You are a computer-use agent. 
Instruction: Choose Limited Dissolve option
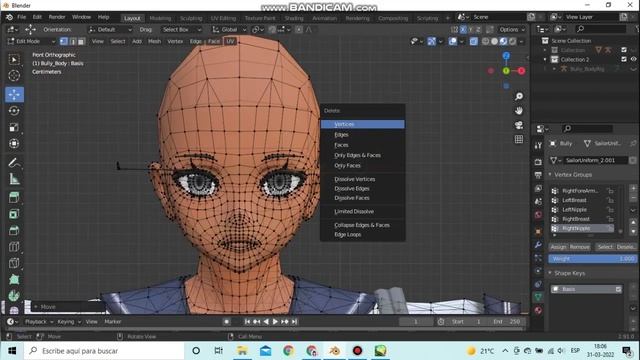pos(362,211)
